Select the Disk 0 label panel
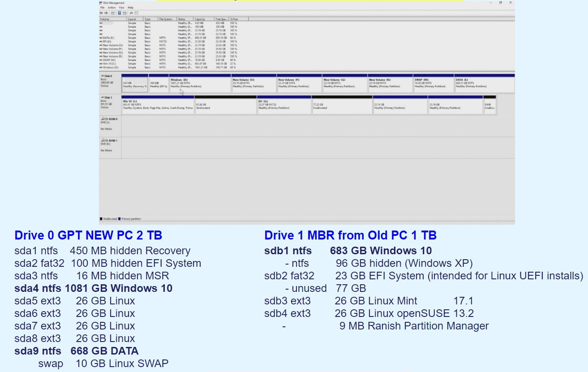This screenshot has width=588, height=372. pos(110,83)
